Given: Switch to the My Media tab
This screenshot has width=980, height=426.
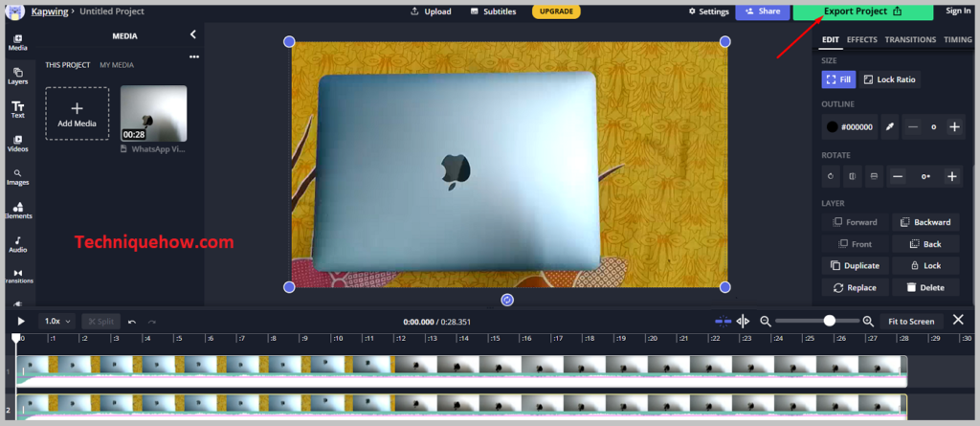Looking at the screenshot, I should (117, 65).
